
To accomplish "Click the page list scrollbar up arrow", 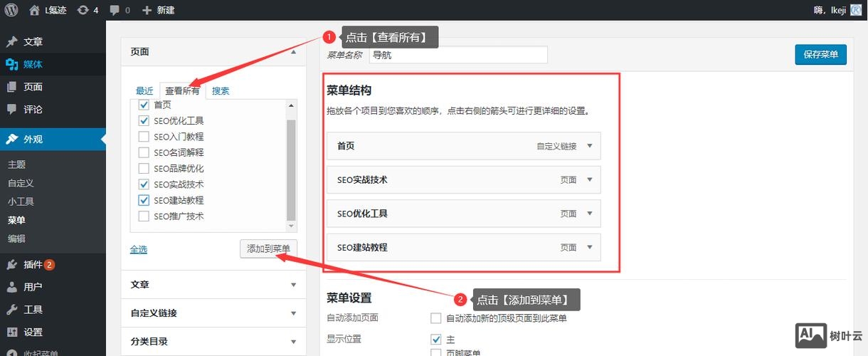I will [x=291, y=105].
